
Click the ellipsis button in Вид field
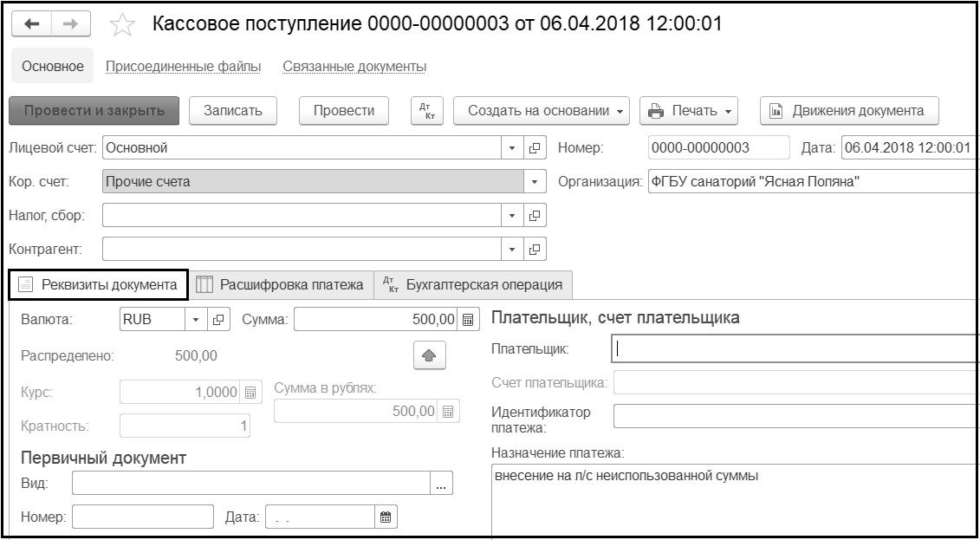(x=441, y=483)
